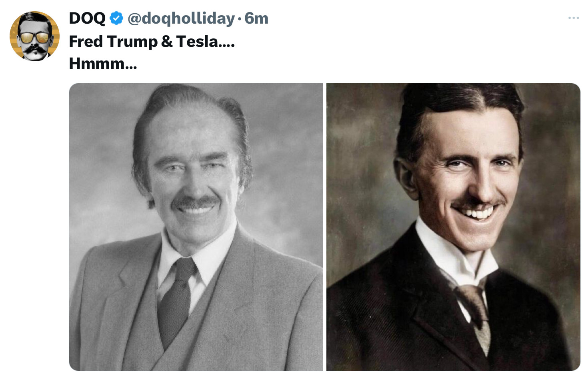Open the left black-and-white portrait photo
The height and width of the screenshot is (382, 588).
[x=196, y=227]
